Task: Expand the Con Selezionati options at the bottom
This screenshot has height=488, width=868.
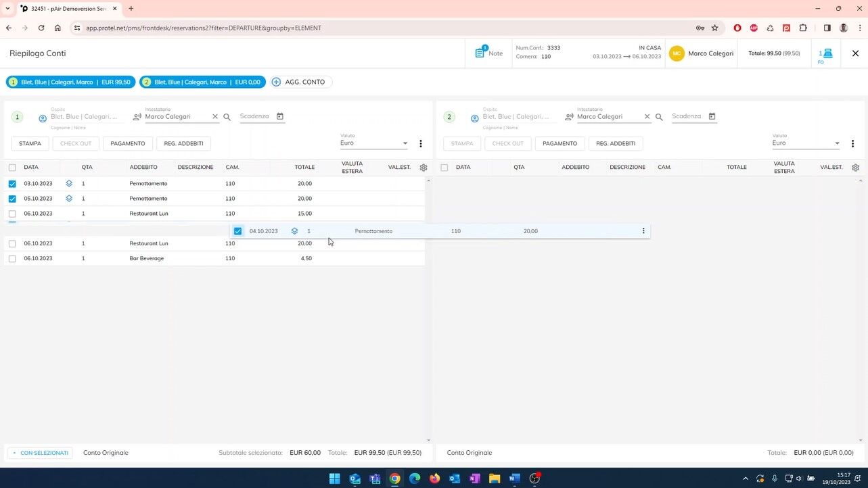Action: pyautogui.click(x=40, y=453)
